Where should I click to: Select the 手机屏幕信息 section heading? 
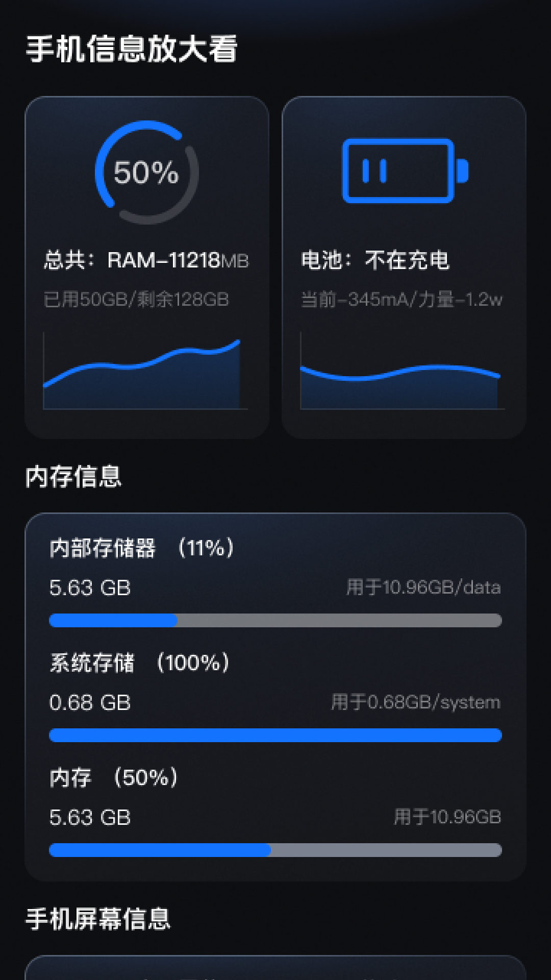tap(98, 919)
